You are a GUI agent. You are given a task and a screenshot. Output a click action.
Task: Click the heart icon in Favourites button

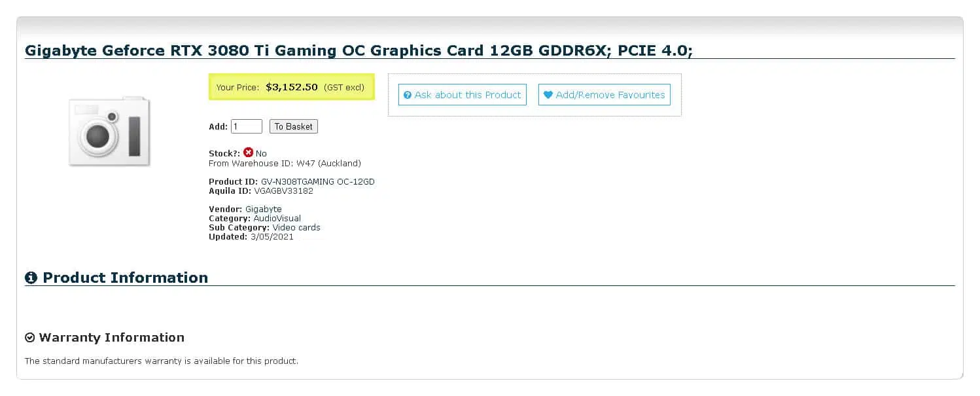click(548, 95)
